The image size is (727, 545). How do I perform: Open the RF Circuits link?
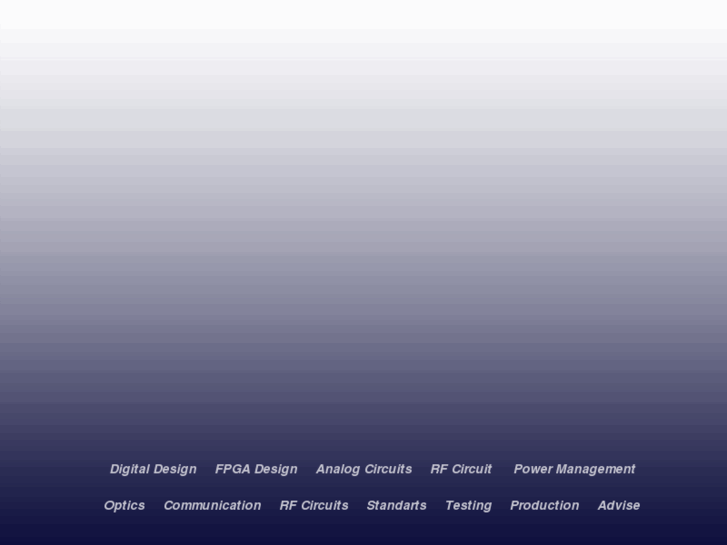tap(314, 505)
